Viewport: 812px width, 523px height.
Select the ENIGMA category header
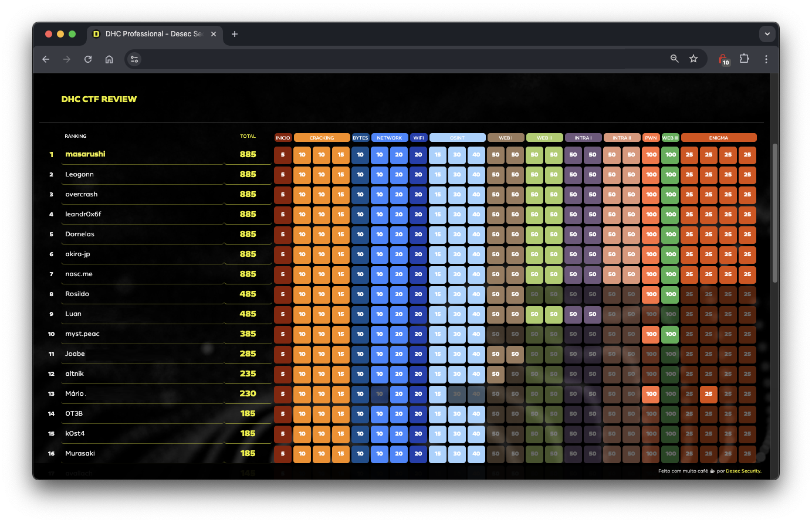point(719,138)
